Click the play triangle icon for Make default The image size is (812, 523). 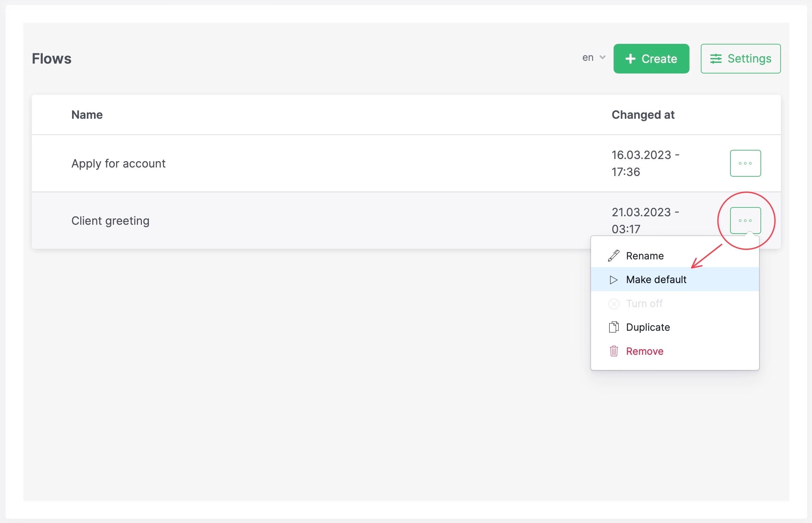point(614,280)
